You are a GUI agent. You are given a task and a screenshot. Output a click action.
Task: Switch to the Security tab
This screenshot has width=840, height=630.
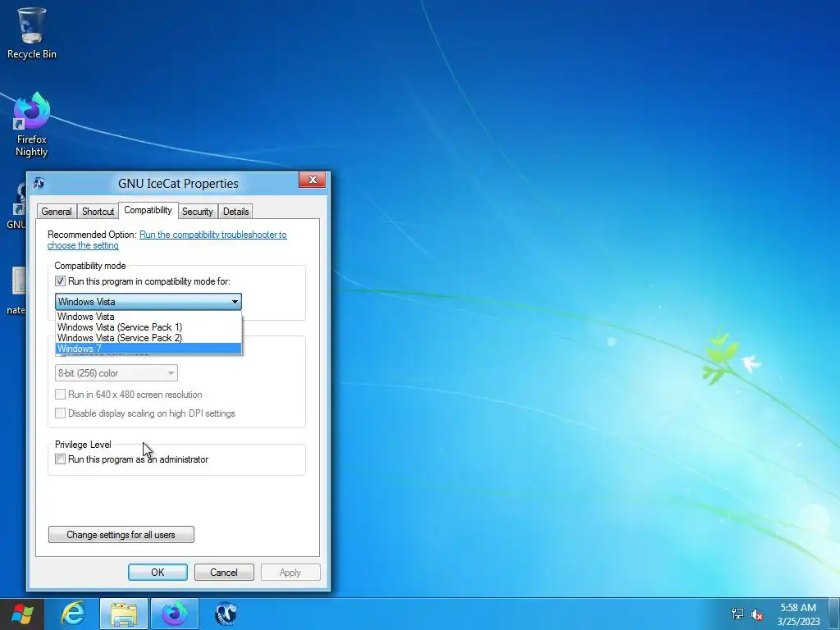(197, 212)
